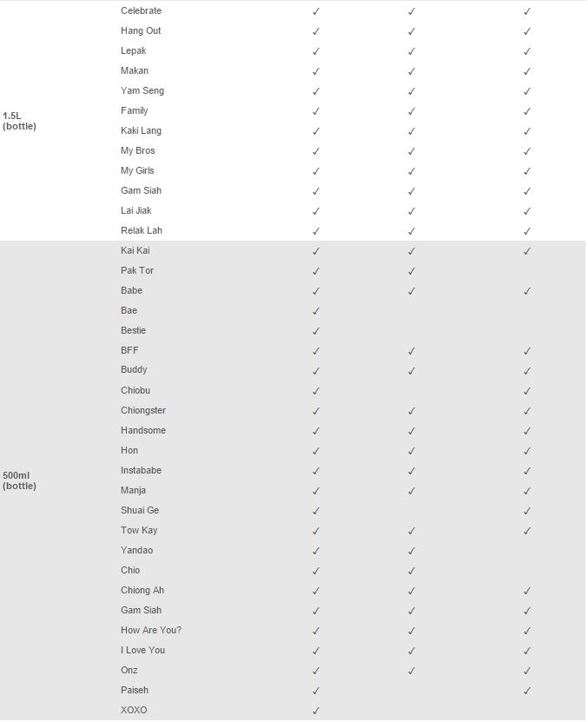
Task: Click the only checkmark in XOXO row
Action: 316,711
